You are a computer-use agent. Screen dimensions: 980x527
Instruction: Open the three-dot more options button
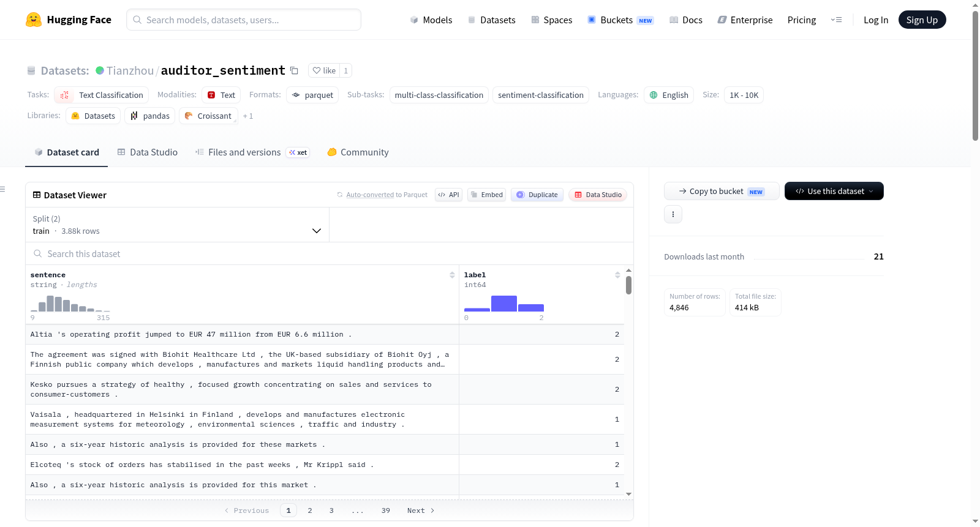tap(673, 214)
